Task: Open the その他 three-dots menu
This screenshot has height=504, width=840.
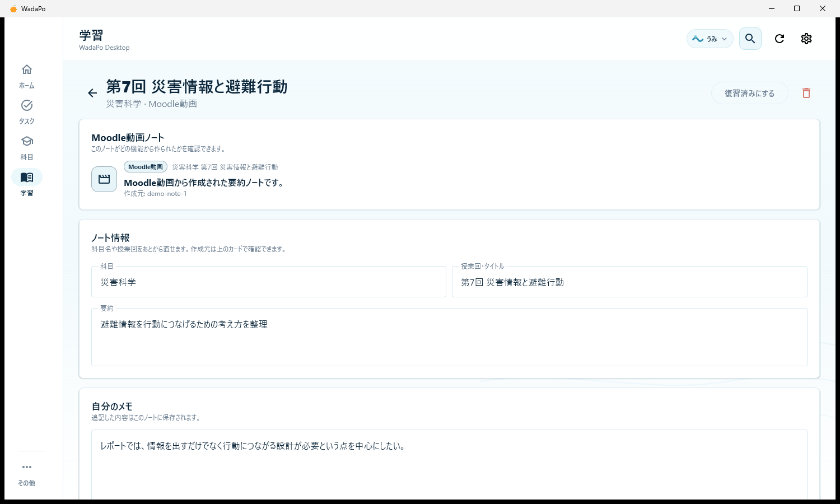Action: point(27,474)
